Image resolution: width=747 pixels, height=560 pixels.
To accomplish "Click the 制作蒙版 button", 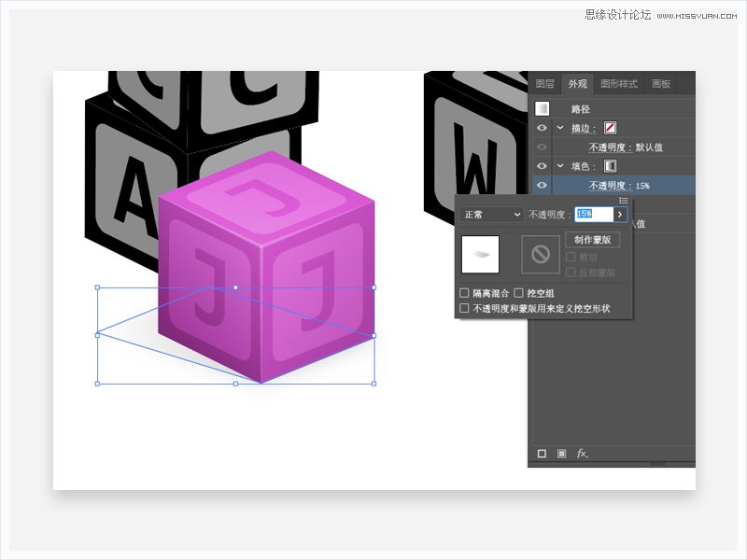I will (593, 240).
